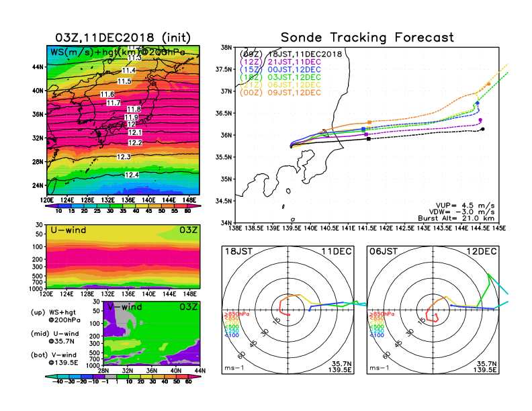Click the 'V-wind' cross-section label
Image resolution: width=532 pixels, height=411 pixels.
coord(124,307)
